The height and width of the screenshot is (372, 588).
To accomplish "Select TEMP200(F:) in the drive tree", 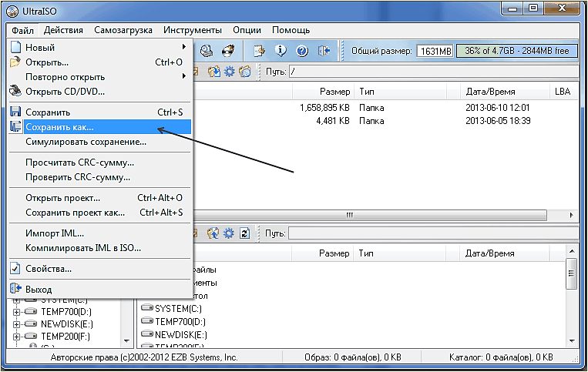I will coord(66,337).
